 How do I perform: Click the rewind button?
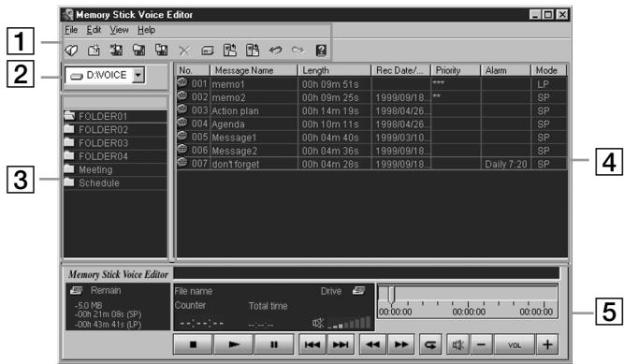click(x=373, y=344)
